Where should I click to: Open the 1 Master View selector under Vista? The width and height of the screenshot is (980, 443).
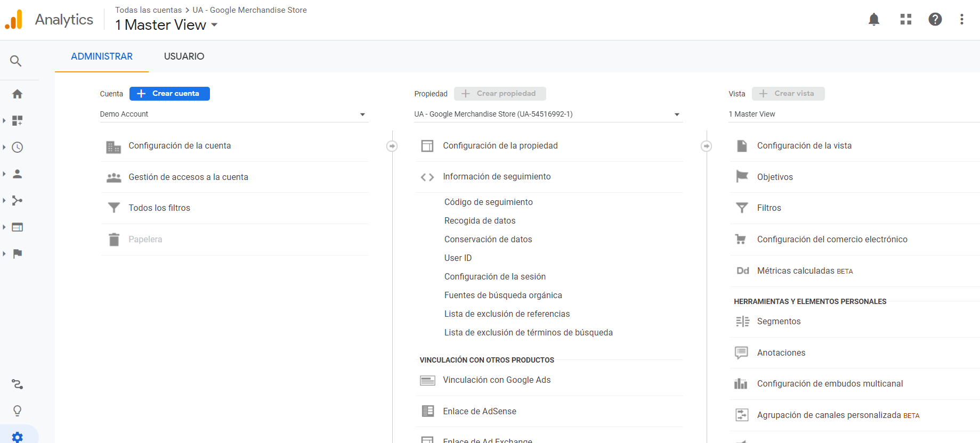[854, 114]
